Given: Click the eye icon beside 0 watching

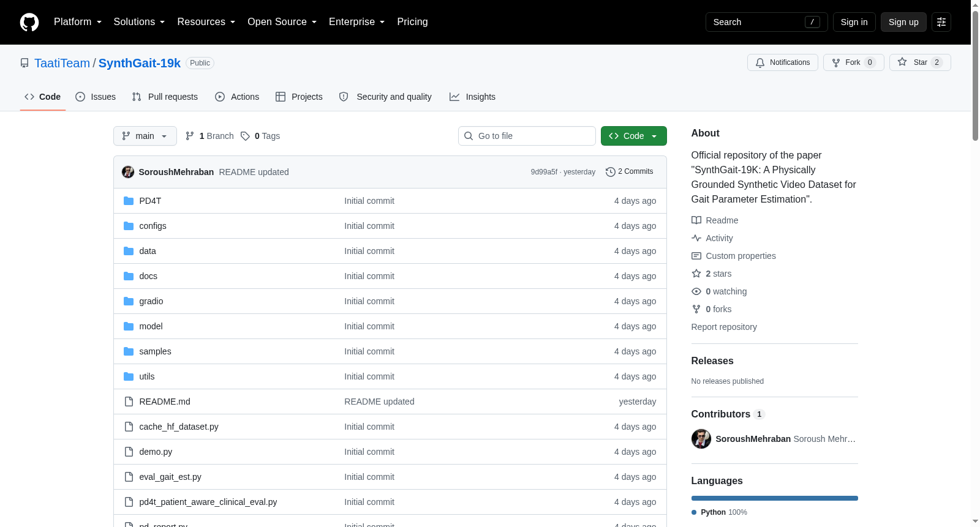Looking at the screenshot, I should point(696,291).
